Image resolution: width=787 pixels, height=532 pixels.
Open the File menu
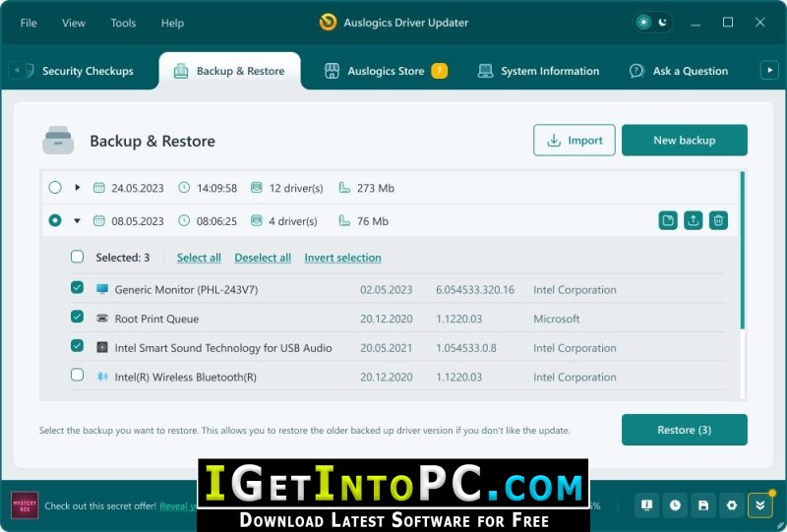pyautogui.click(x=29, y=23)
